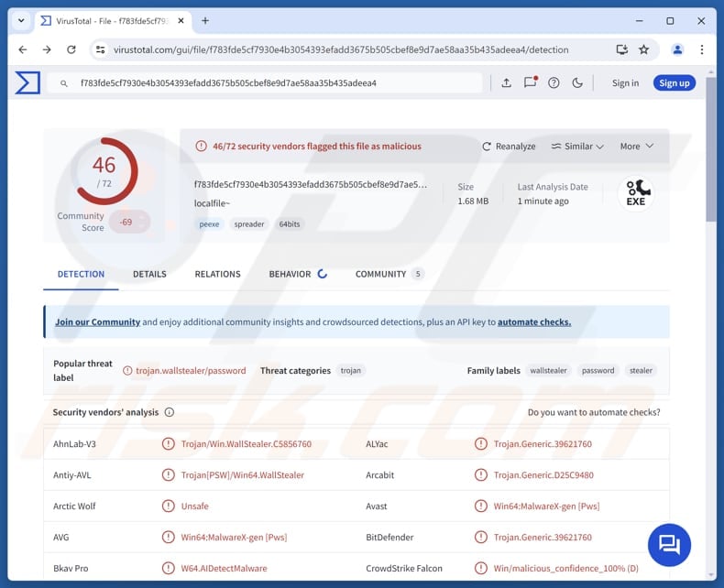Click the Community Score -69 badge
The width and height of the screenshot is (724, 588).
pyautogui.click(x=129, y=222)
